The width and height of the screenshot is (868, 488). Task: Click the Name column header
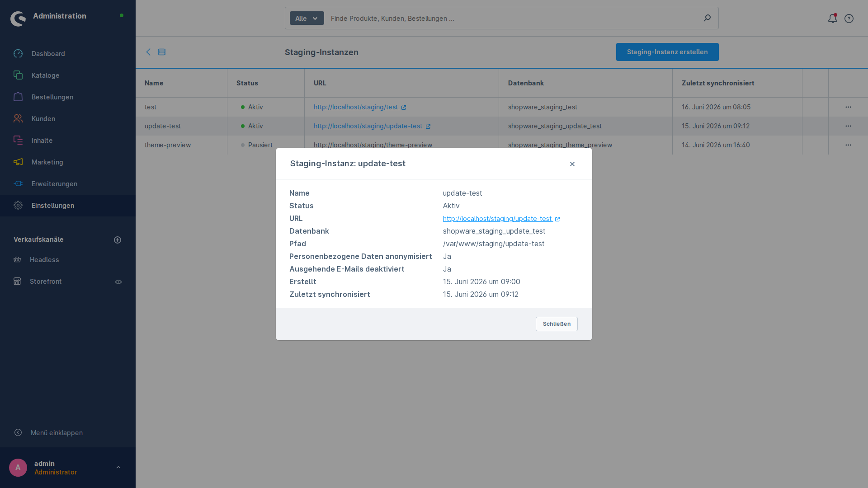(x=181, y=83)
